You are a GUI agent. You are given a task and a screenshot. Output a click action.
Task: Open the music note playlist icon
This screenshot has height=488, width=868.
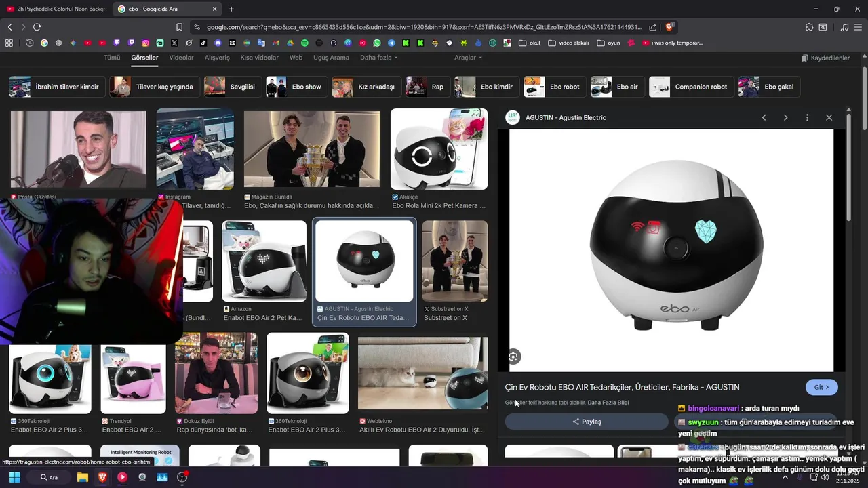(x=844, y=27)
